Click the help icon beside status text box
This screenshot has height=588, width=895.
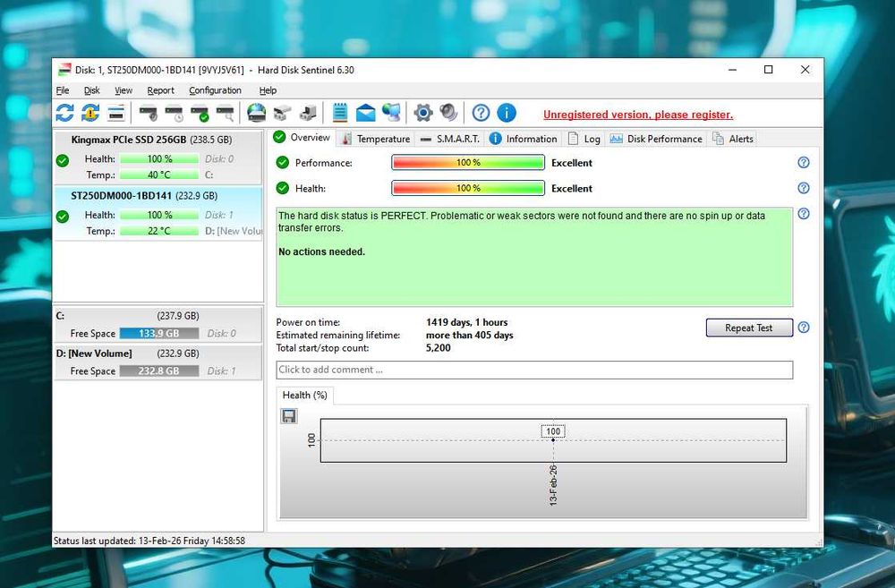pyautogui.click(x=803, y=214)
